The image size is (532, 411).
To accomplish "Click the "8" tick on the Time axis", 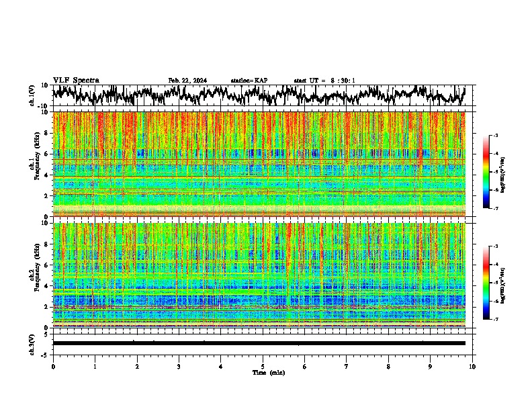I will pyautogui.click(x=388, y=367).
